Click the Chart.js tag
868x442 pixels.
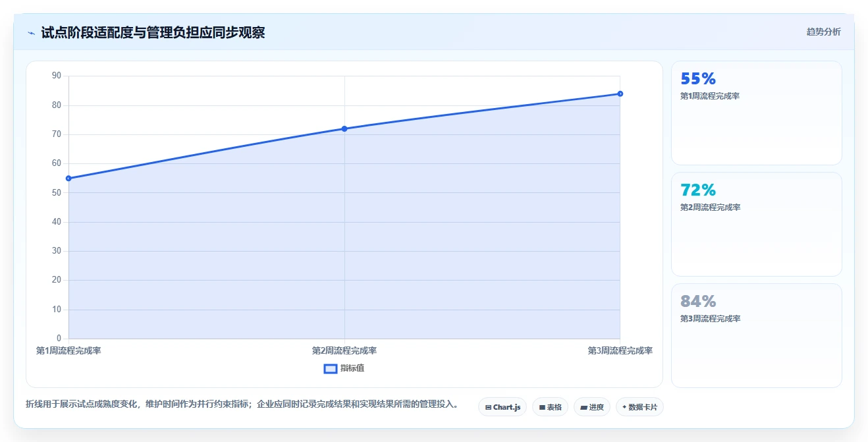click(x=502, y=407)
